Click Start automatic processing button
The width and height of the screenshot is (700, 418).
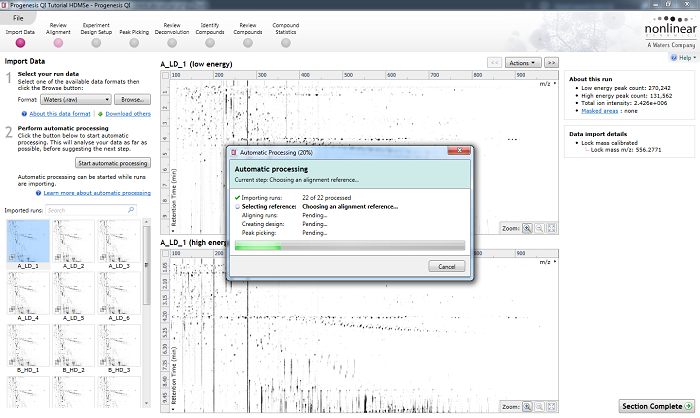[112, 163]
